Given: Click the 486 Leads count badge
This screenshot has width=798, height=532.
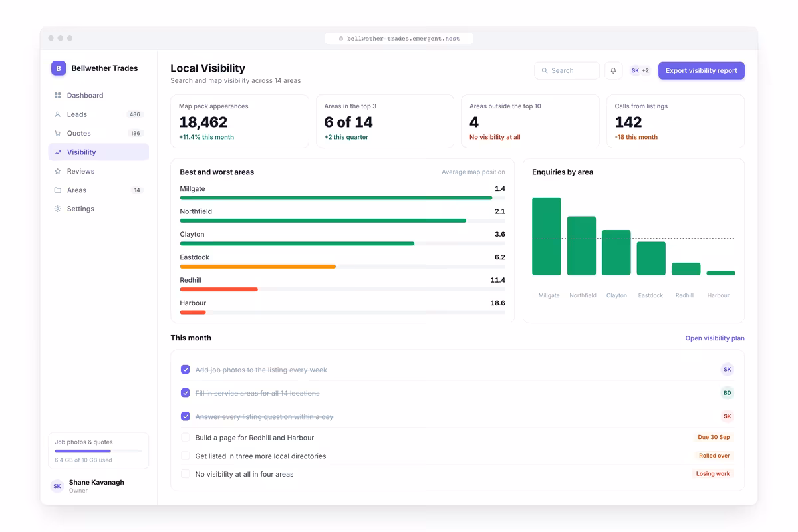Looking at the screenshot, I should click(x=135, y=114).
